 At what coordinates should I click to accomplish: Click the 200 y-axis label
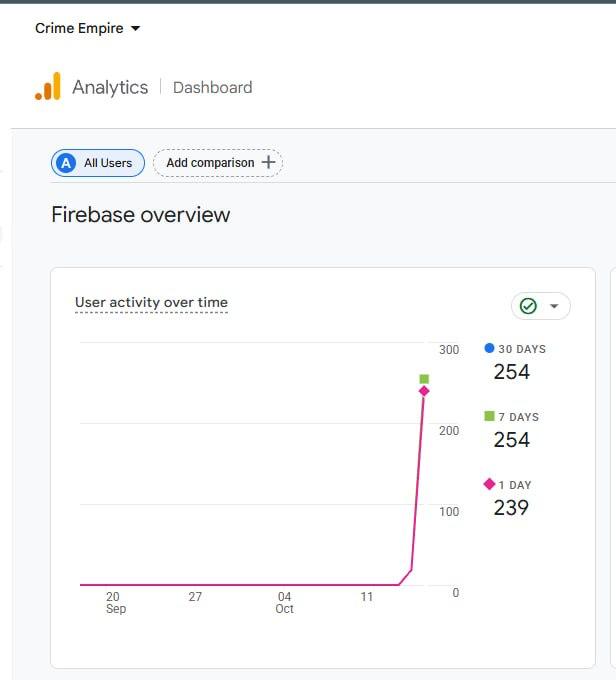point(449,431)
